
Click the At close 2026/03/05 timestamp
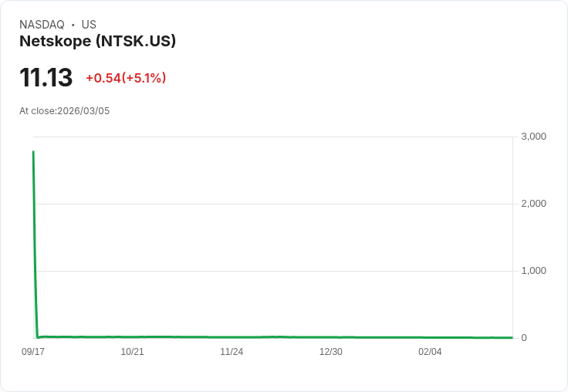[x=65, y=111]
